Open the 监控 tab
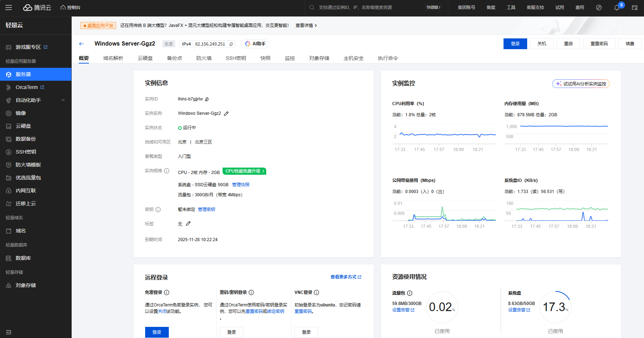644x338 pixels. pyautogui.click(x=290, y=58)
